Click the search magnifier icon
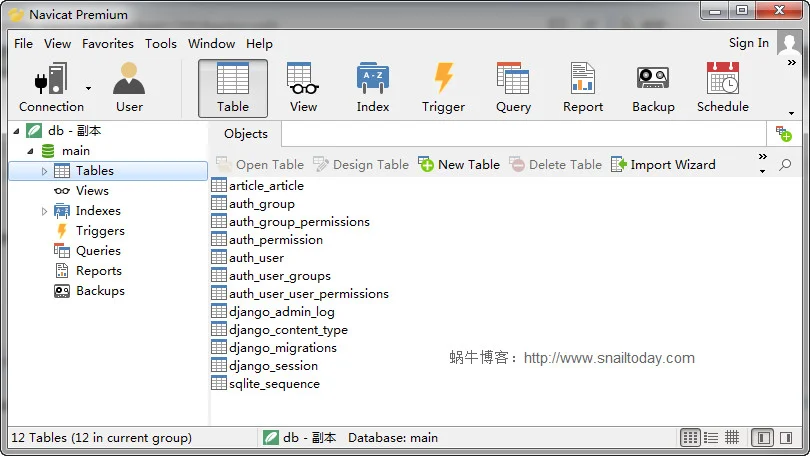This screenshot has width=810, height=456. click(x=785, y=165)
